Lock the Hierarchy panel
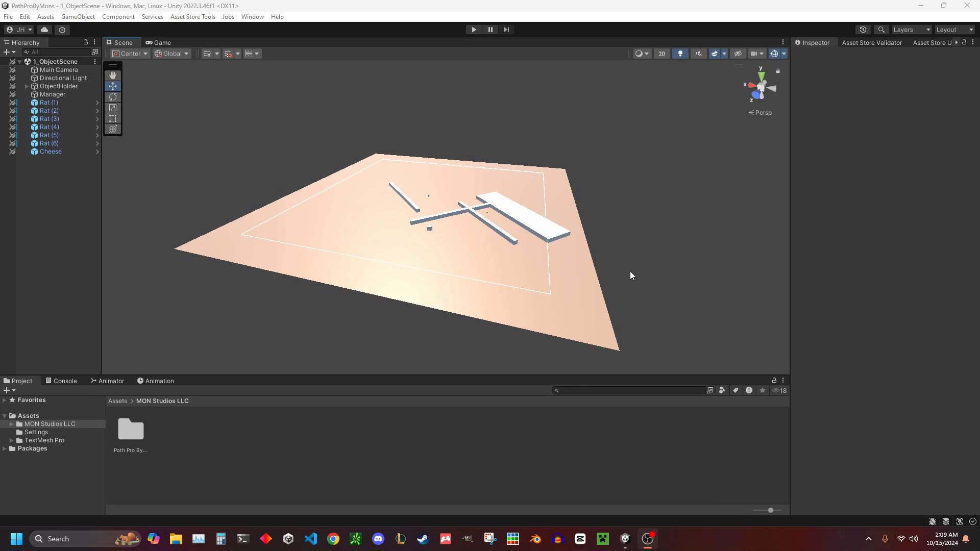The image size is (980, 551). [x=86, y=42]
